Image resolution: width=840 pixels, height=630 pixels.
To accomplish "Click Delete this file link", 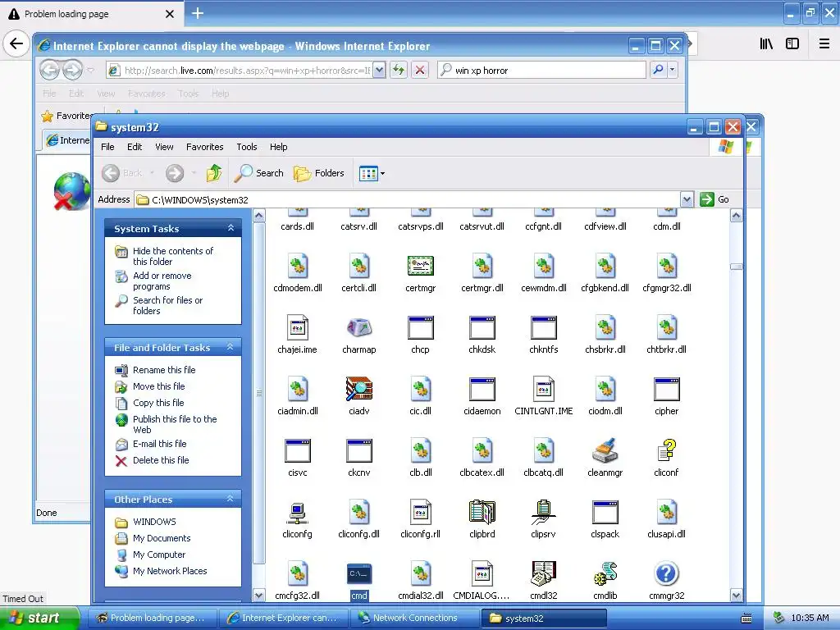I will tap(161, 460).
